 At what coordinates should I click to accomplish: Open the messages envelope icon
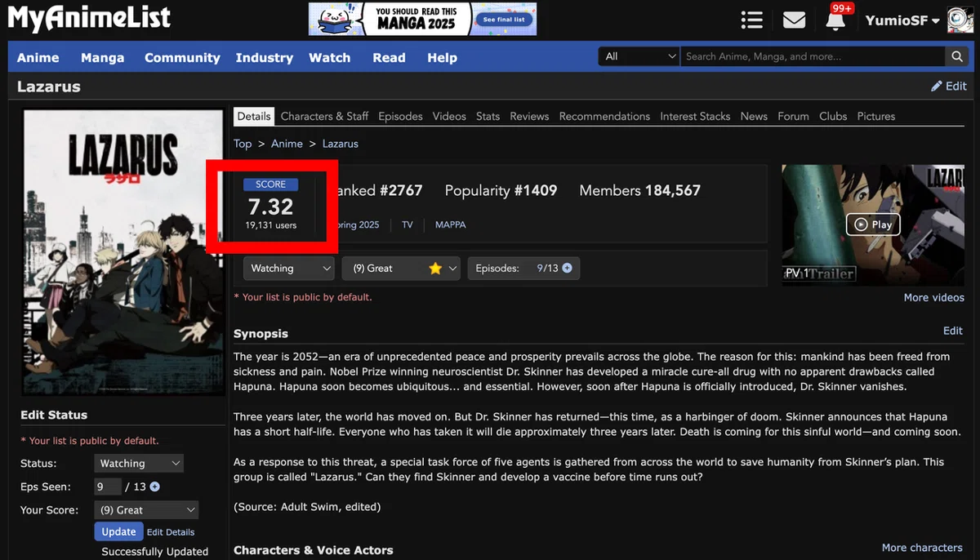click(795, 20)
